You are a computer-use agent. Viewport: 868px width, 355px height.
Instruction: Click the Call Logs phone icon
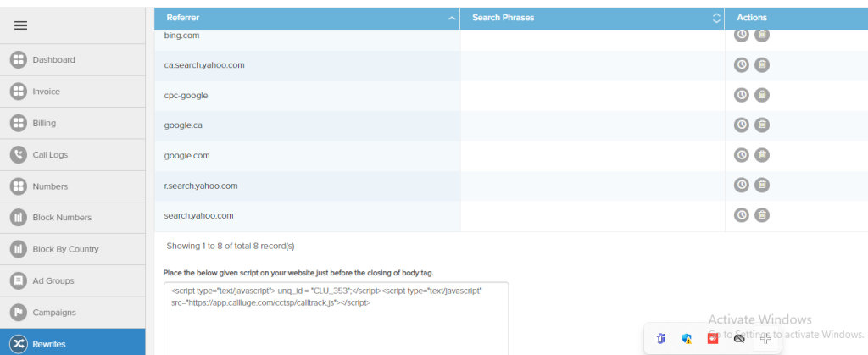[18, 155]
